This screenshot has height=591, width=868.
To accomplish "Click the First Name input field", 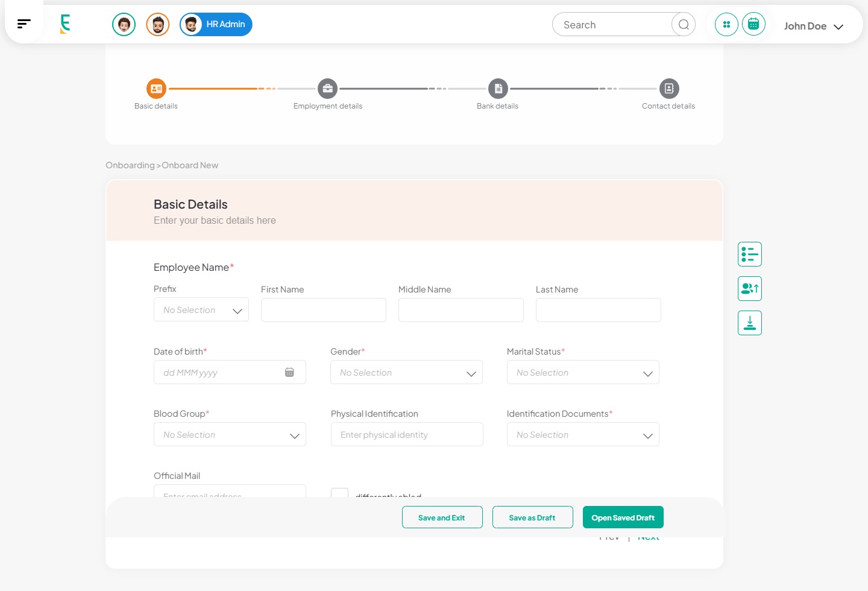I will 323,310.
